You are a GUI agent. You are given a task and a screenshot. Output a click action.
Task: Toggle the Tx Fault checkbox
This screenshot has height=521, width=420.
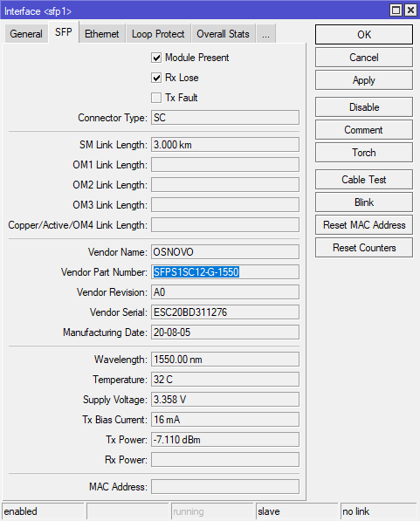click(x=156, y=98)
